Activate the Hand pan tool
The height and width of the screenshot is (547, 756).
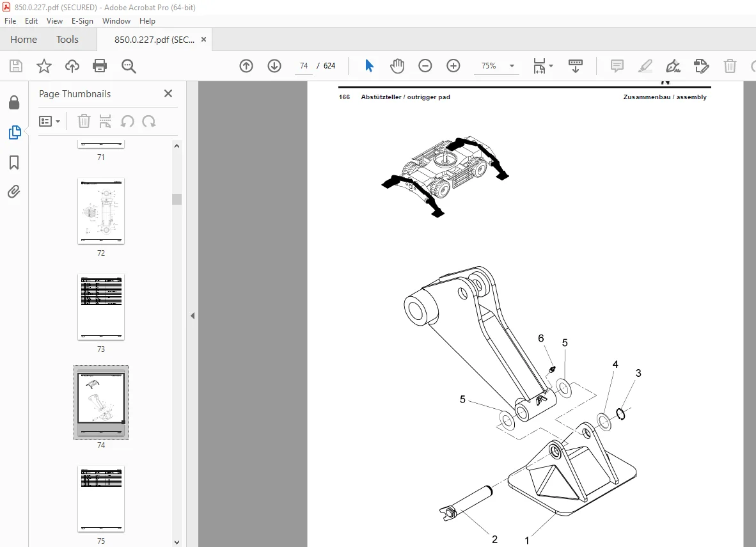click(397, 66)
